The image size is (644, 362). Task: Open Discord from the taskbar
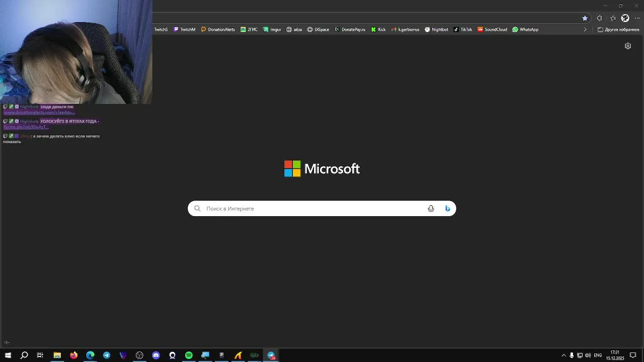[x=156, y=355]
